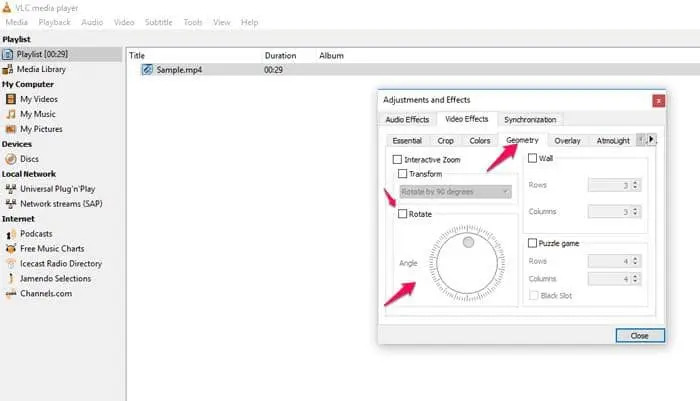Open the Discs device icon
The height and width of the screenshot is (401, 700).
10,158
